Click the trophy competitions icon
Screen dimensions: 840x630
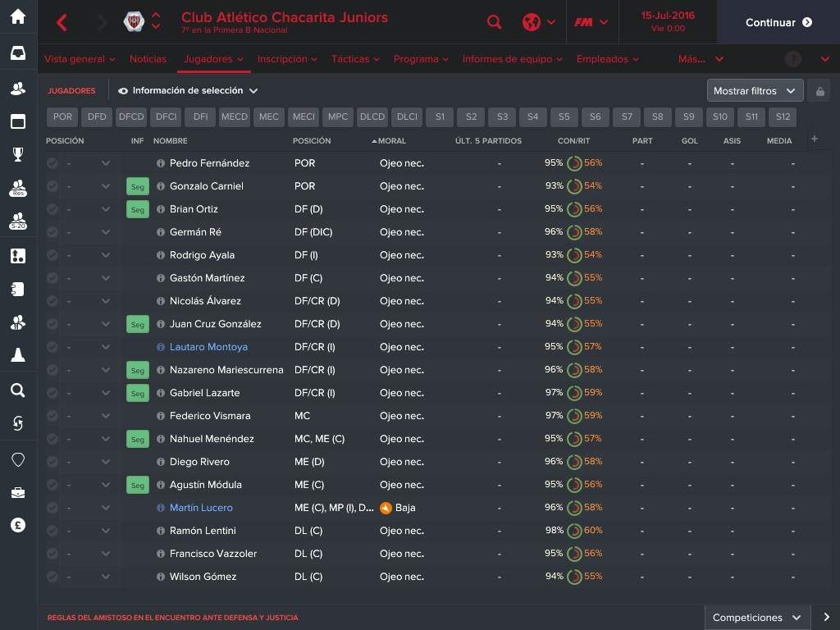tap(18, 153)
